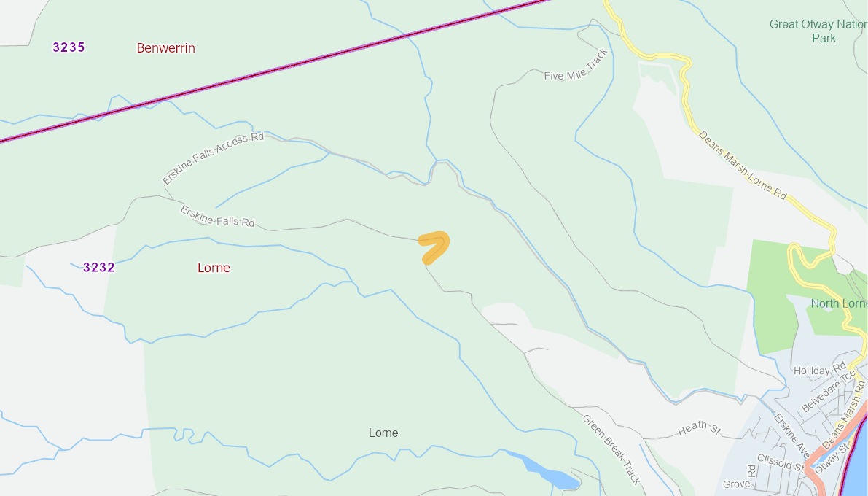Click the Erskine Falls Access Rd label
This screenshot has height=496, width=868.
[x=213, y=158]
